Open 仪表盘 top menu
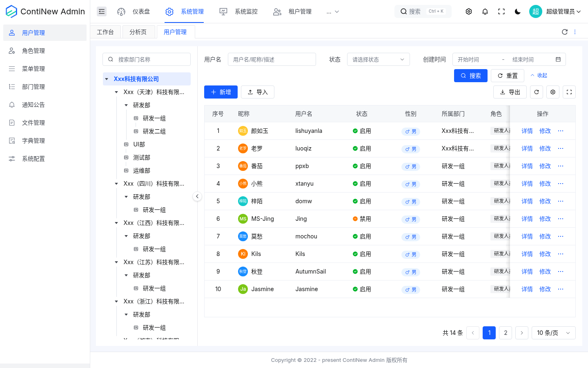The height and width of the screenshot is (368, 588). coord(134,11)
